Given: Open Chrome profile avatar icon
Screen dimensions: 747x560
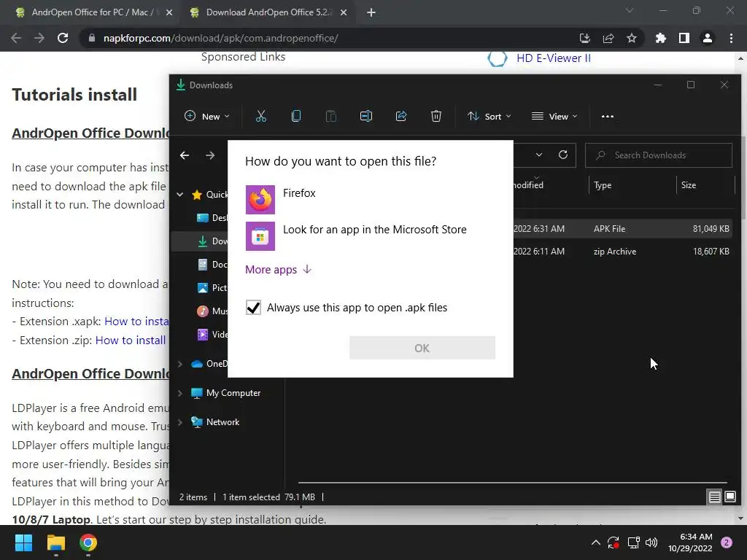Looking at the screenshot, I should point(708,38).
